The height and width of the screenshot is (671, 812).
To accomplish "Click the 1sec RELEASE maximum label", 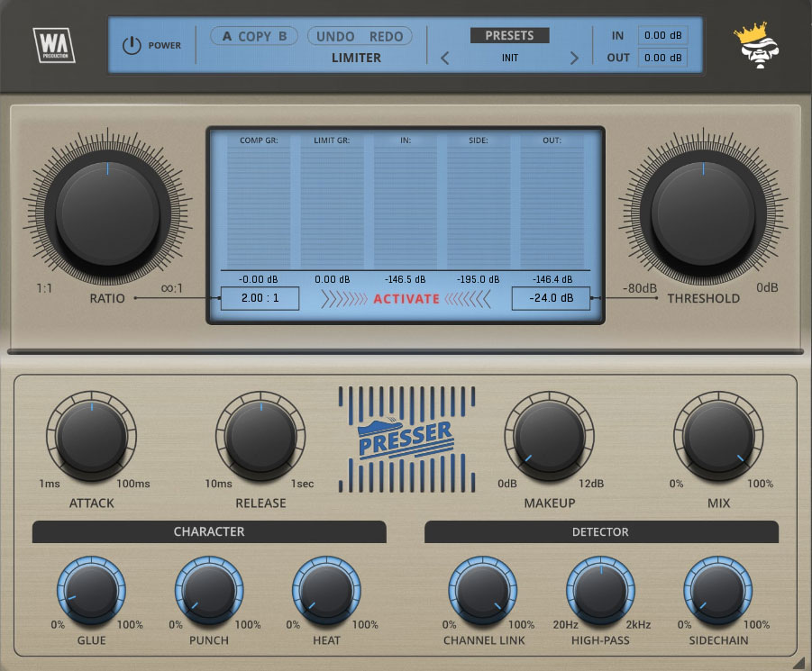I will click(x=302, y=483).
